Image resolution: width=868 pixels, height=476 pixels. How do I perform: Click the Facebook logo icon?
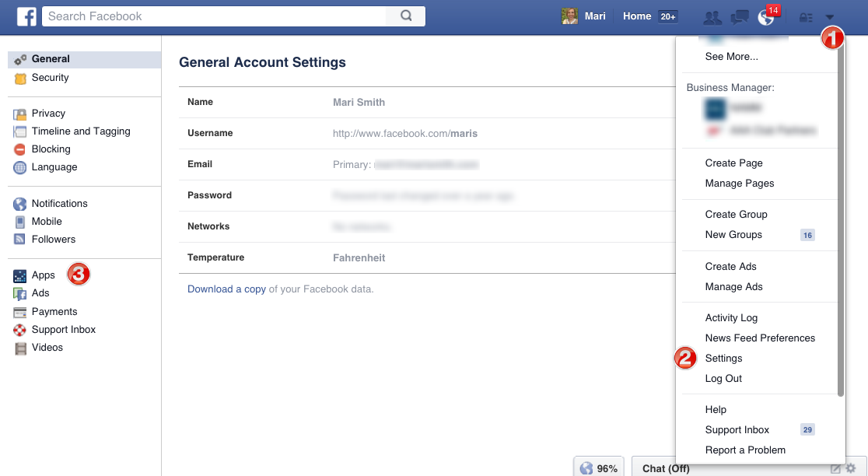click(x=26, y=16)
